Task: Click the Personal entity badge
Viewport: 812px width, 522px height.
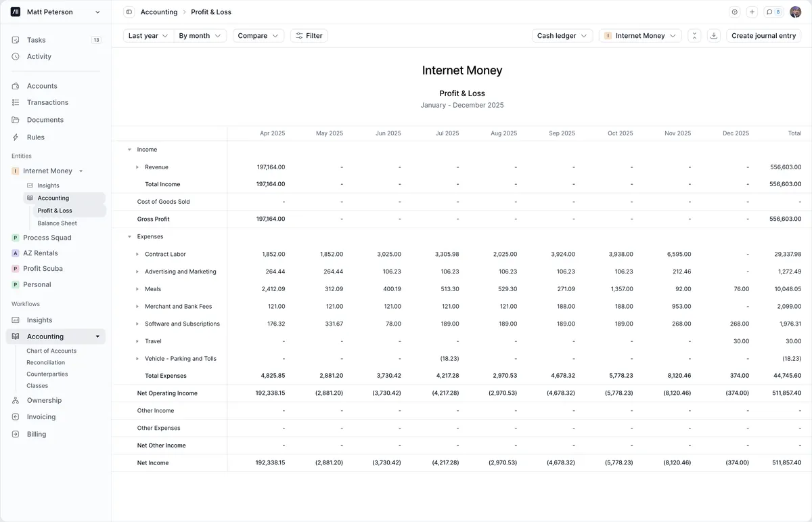Action: tap(16, 285)
